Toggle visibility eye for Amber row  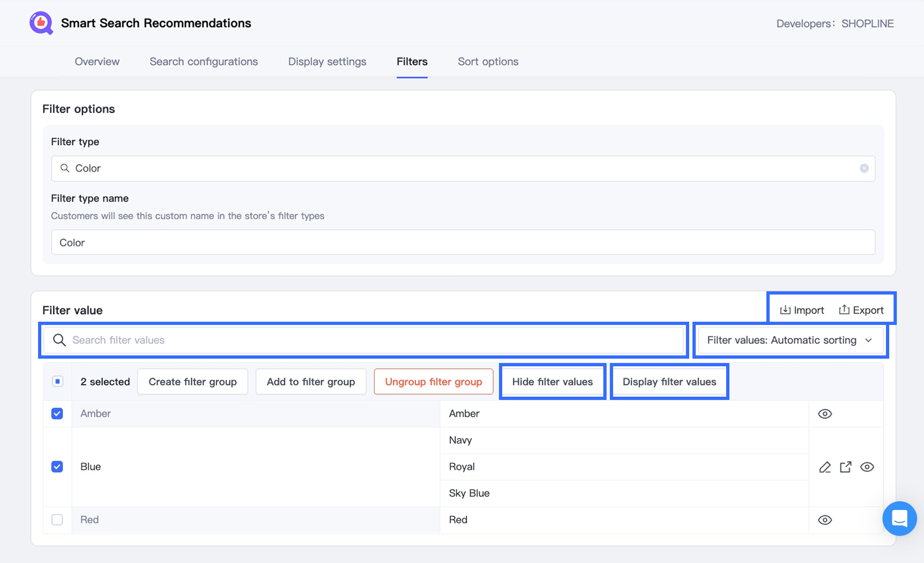(x=825, y=414)
